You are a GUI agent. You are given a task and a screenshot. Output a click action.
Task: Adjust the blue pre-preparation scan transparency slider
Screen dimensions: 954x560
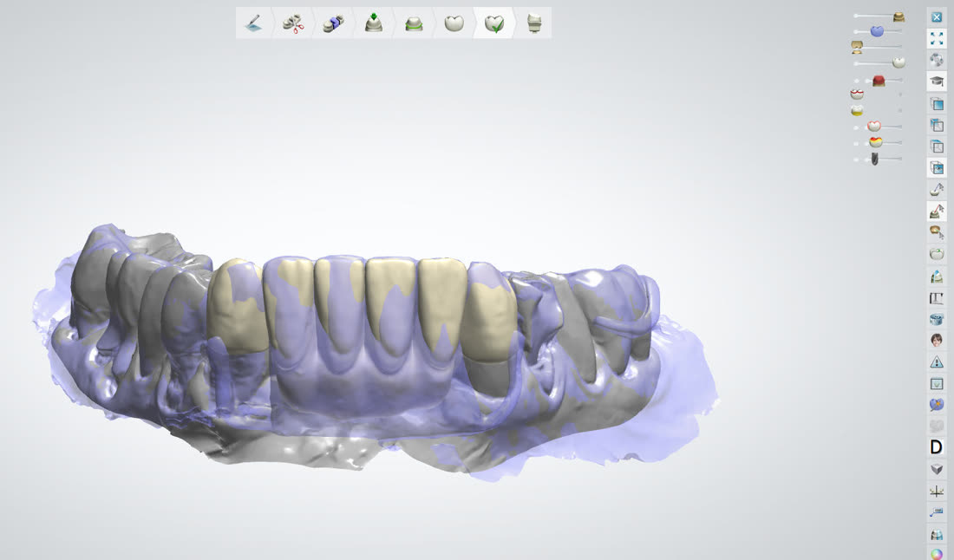pos(879,31)
